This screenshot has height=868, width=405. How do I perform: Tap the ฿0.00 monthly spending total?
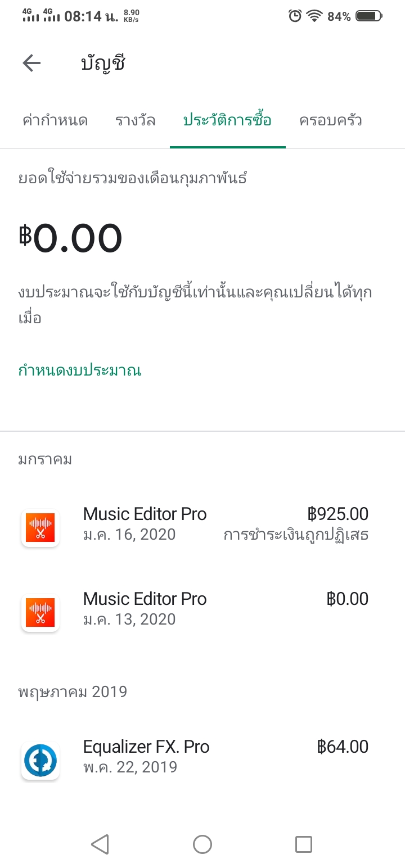pos(70,238)
